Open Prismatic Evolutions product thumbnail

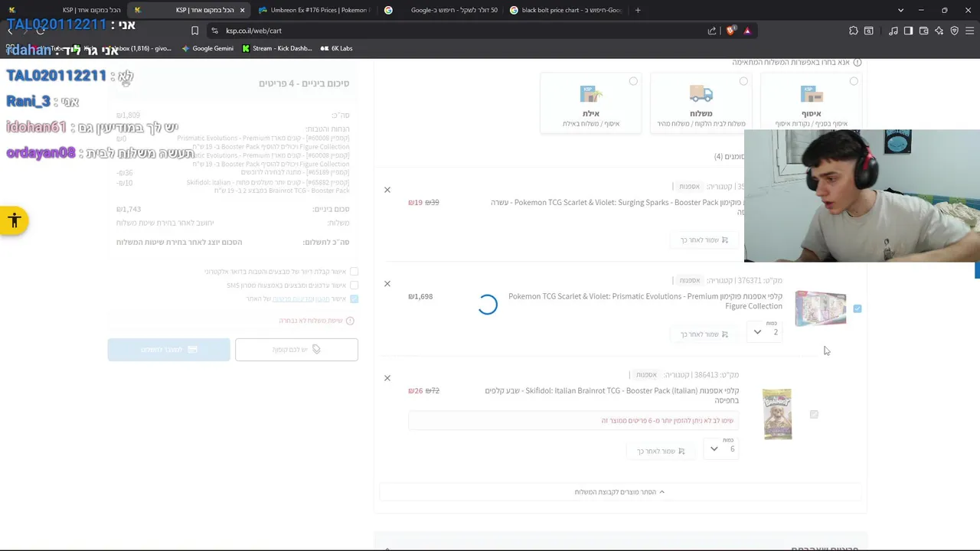coord(821,308)
